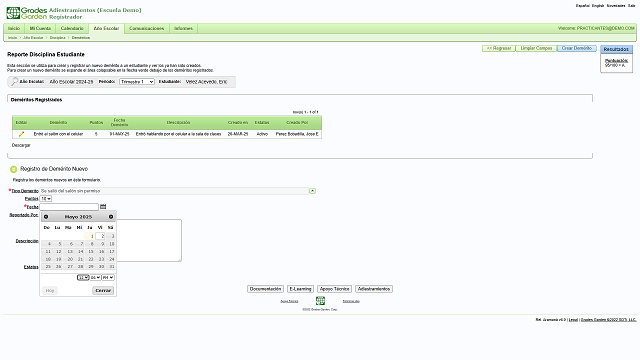Screen dimensions: 640x360
Task: Open the Documentación button
Action: tap(265, 289)
